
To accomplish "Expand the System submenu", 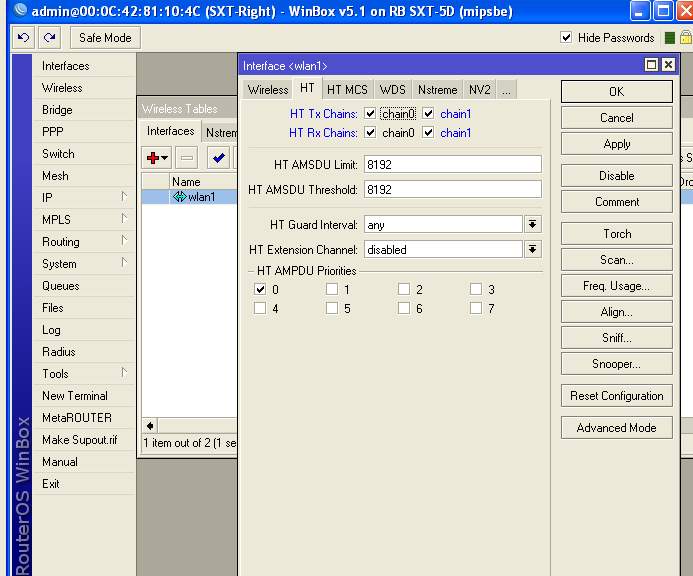I will (124, 263).
